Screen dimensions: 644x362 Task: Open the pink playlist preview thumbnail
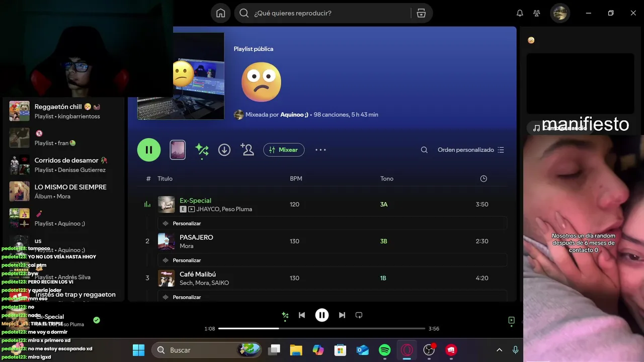[178, 150]
